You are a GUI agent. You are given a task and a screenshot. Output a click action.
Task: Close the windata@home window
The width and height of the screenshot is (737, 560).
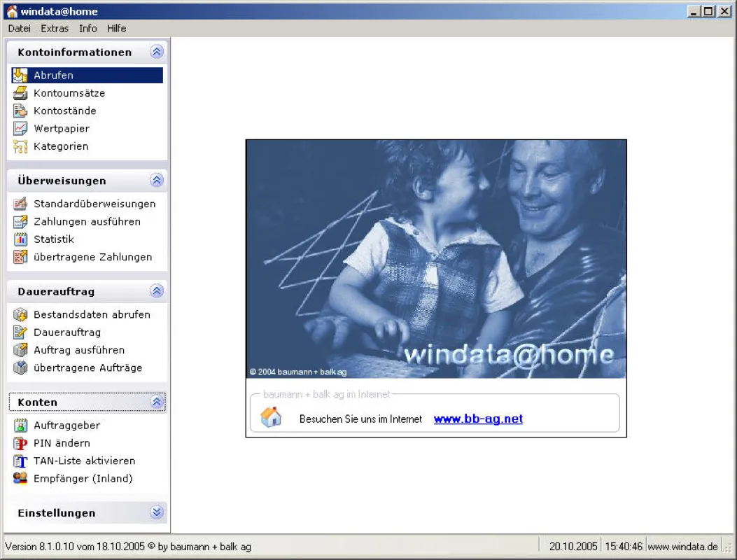725,11
